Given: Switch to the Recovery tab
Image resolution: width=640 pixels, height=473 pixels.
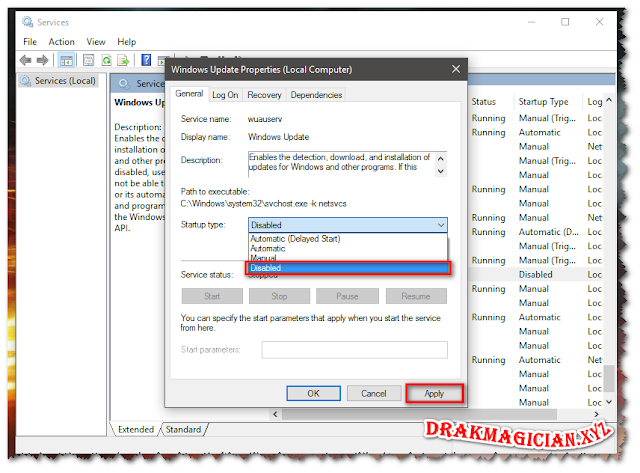Looking at the screenshot, I should click(x=264, y=95).
